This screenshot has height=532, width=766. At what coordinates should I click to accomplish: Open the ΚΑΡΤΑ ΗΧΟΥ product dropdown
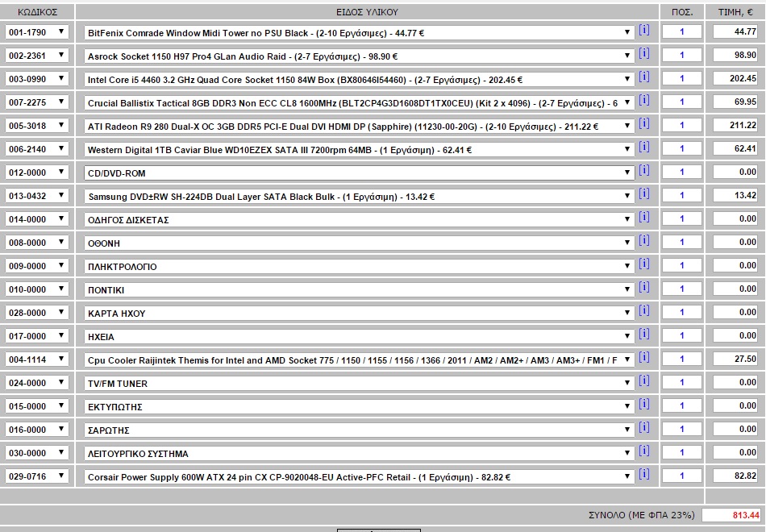click(x=359, y=313)
